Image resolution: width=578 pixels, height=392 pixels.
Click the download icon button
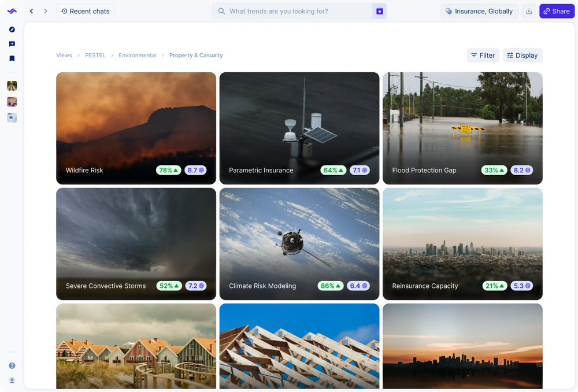(x=529, y=11)
